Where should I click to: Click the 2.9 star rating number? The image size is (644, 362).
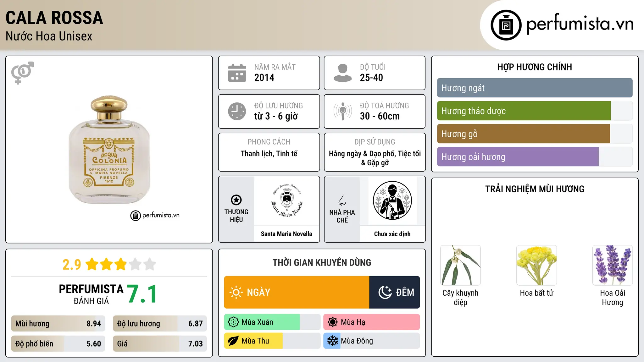click(72, 265)
